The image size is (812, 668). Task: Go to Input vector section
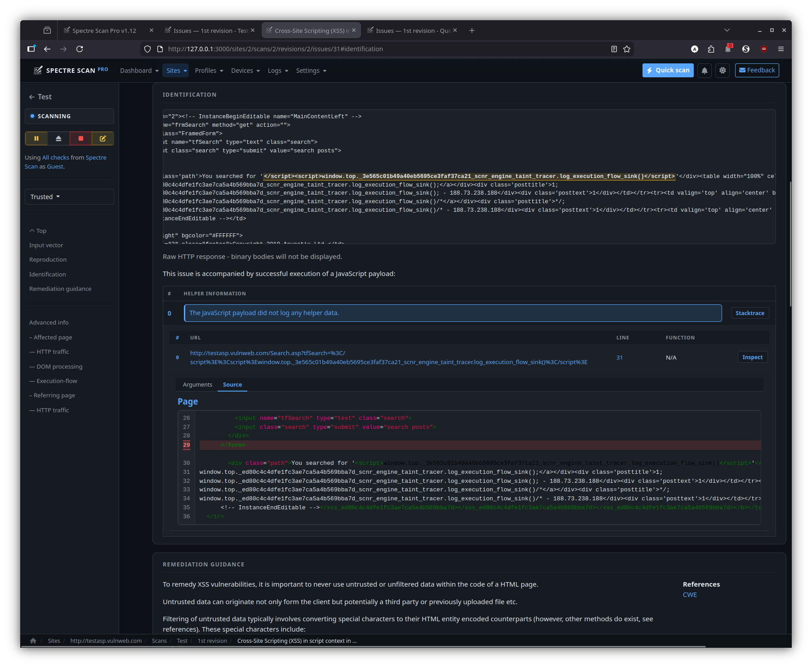46,245
